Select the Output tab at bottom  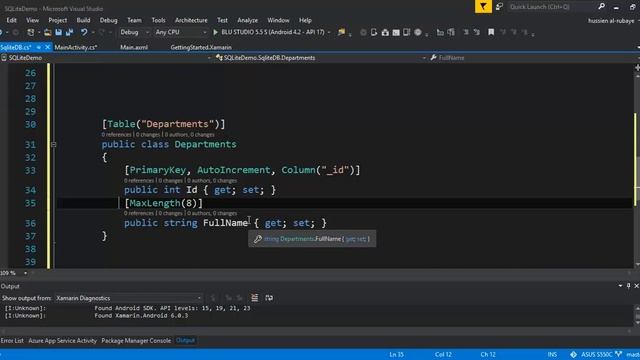(185, 340)
